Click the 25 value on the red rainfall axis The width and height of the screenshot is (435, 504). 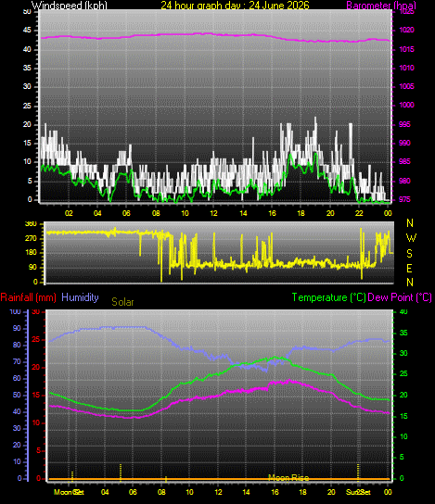click(x=36, y=339)
